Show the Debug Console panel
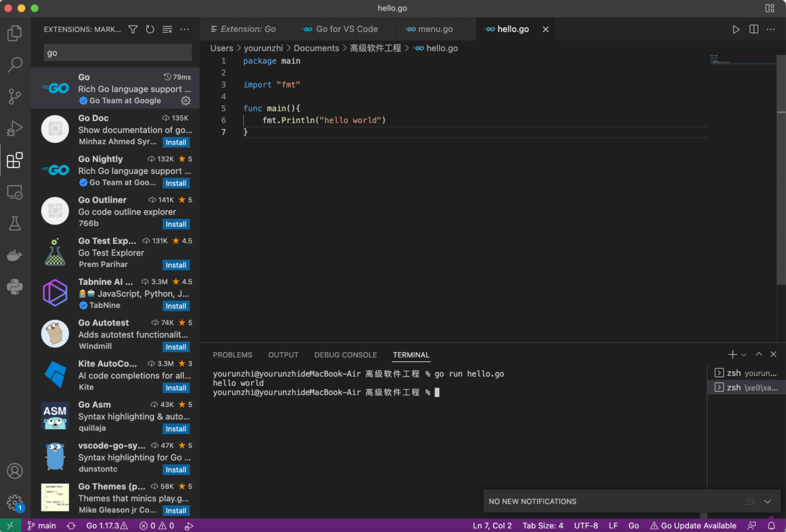The width and height of the screenshot is (786, 532). tap(346, 355)
